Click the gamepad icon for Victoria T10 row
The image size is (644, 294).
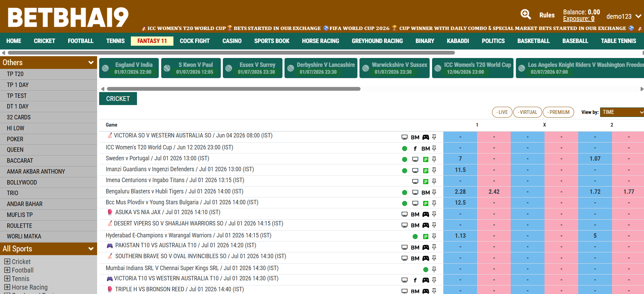(x=426, y=280)
